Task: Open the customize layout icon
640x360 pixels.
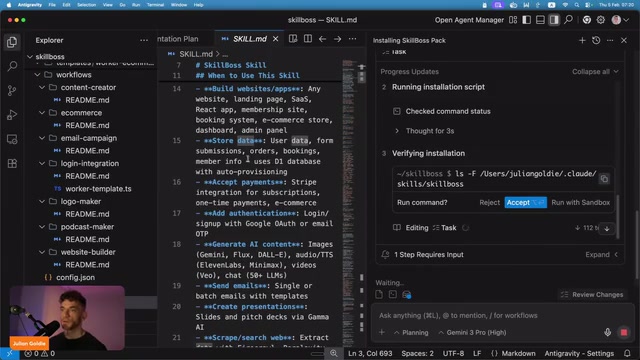Action: pos(513,20)
